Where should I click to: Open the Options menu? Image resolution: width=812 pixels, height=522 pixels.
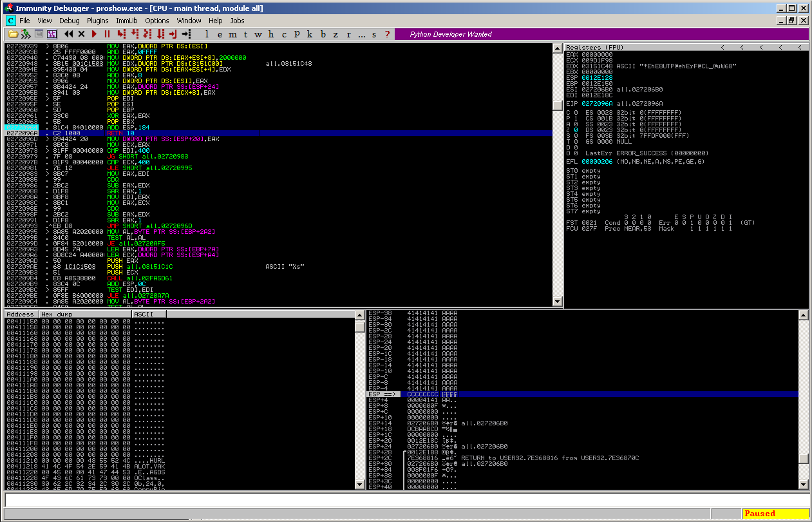157,21
